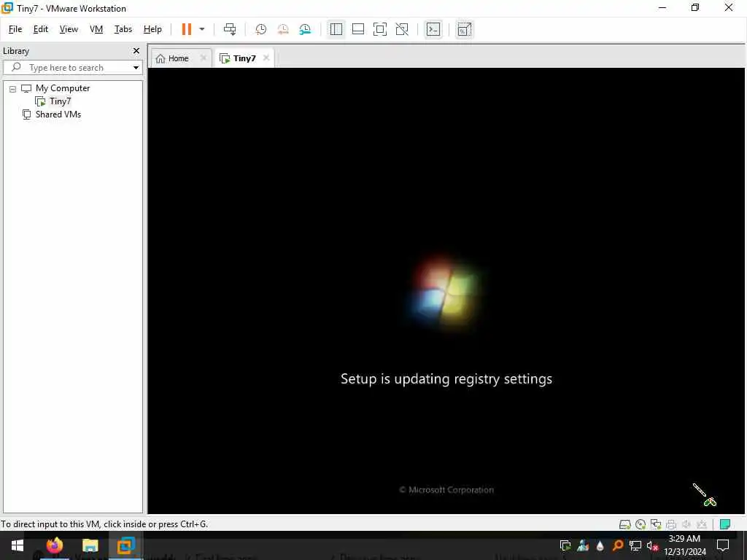Click the printer status icon
This screenshot has width=747, height=560.
[x=671, y=524]
